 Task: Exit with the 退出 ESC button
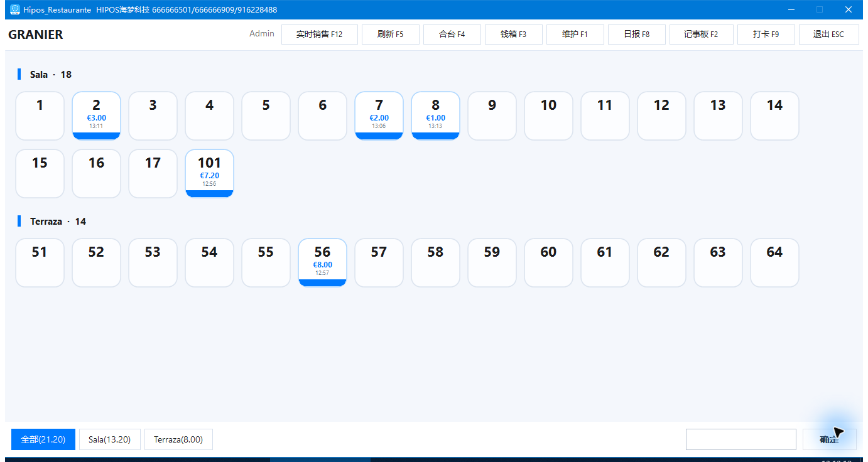tap(829, 35)
